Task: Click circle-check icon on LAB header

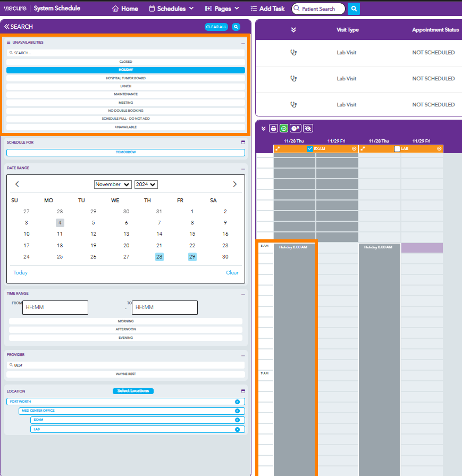Action: [439, 149]
